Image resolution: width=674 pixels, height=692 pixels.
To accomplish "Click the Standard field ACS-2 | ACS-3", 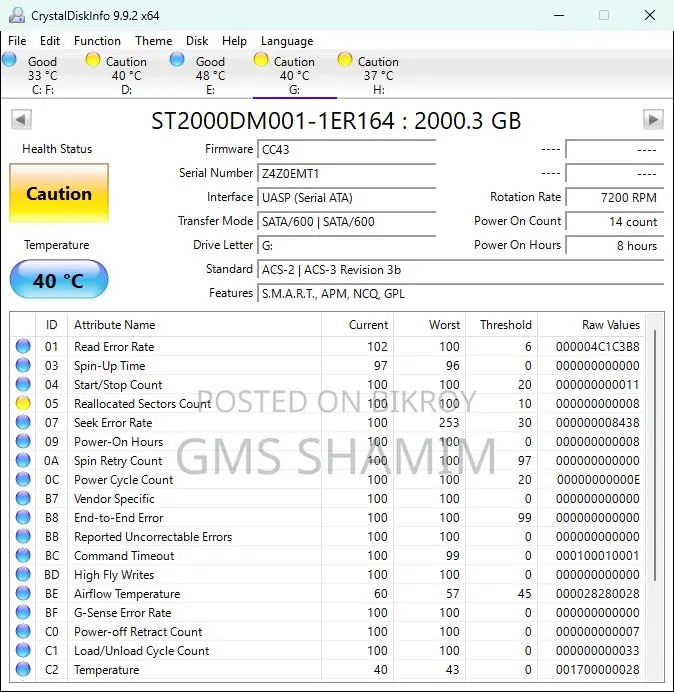I will coord(460,269).
